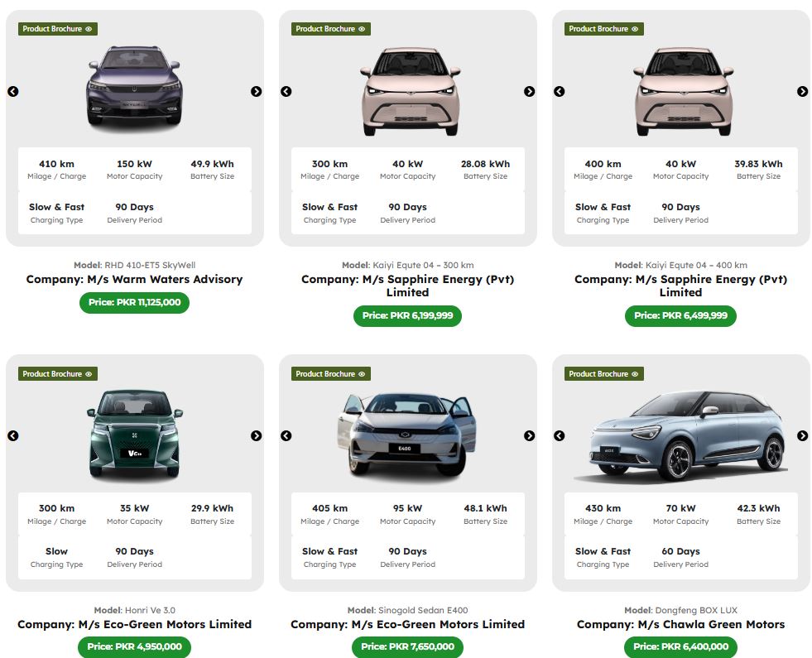812x658 pixels.
Task: Go back one image on Honri Ve 3.0
Action: (x=13, y=436)
